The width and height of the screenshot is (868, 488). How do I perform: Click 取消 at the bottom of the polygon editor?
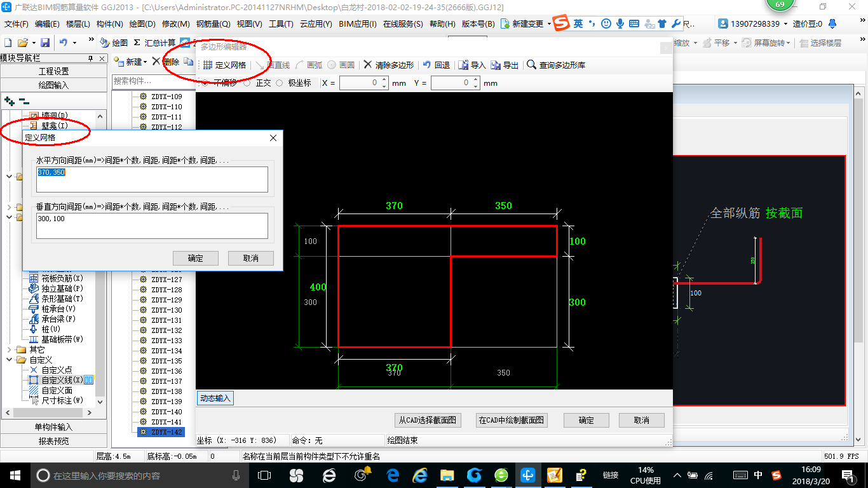coord(642,420)
